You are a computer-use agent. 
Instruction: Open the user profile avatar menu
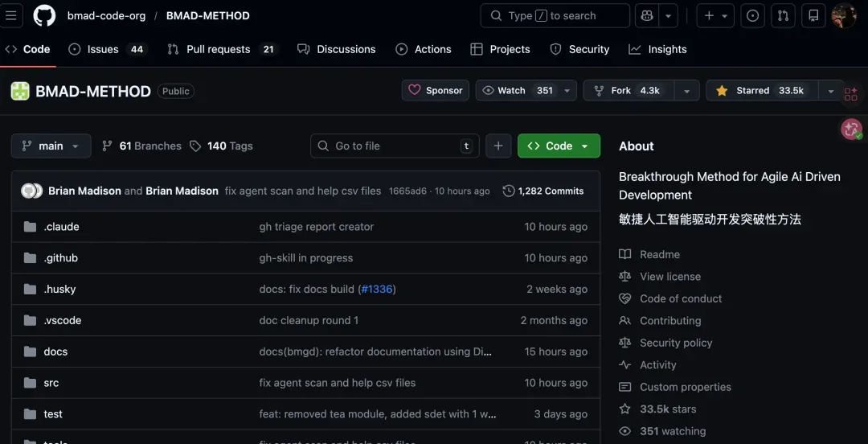[844, 15]
